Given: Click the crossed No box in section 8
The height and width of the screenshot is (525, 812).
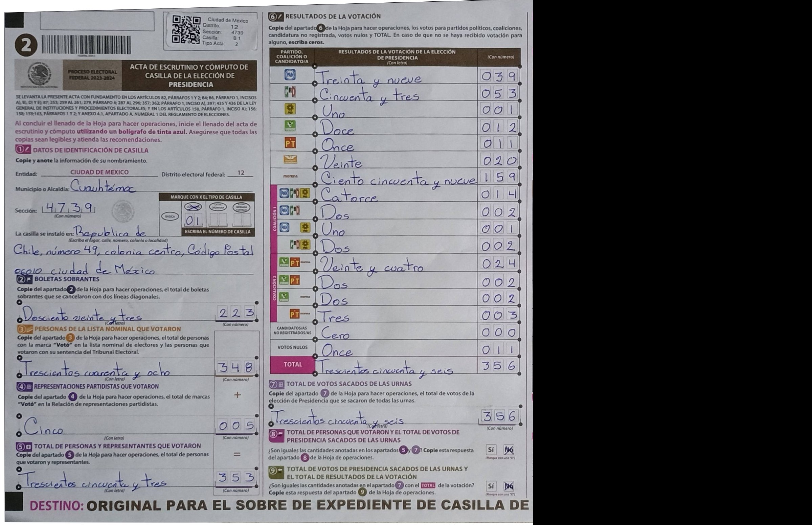Looking at the screenshot, I should [x=509, y=450].
